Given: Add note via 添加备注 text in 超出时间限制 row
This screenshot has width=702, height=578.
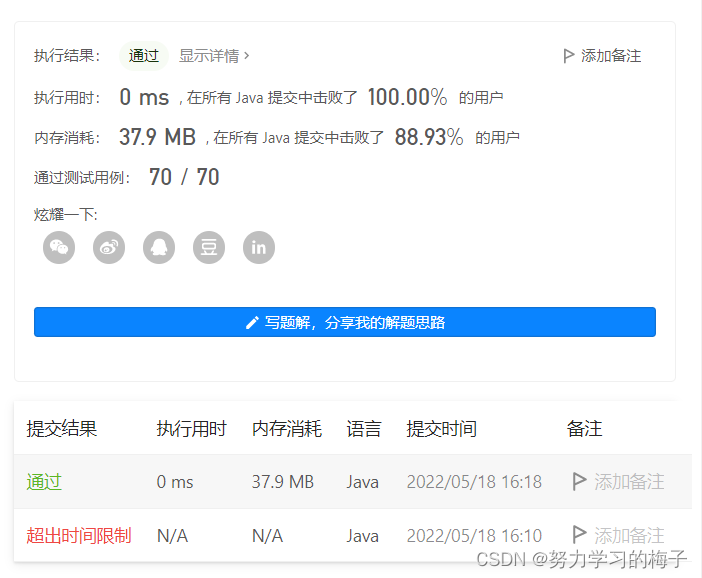Looking at the screenshot, I should [x=629, y=535].
